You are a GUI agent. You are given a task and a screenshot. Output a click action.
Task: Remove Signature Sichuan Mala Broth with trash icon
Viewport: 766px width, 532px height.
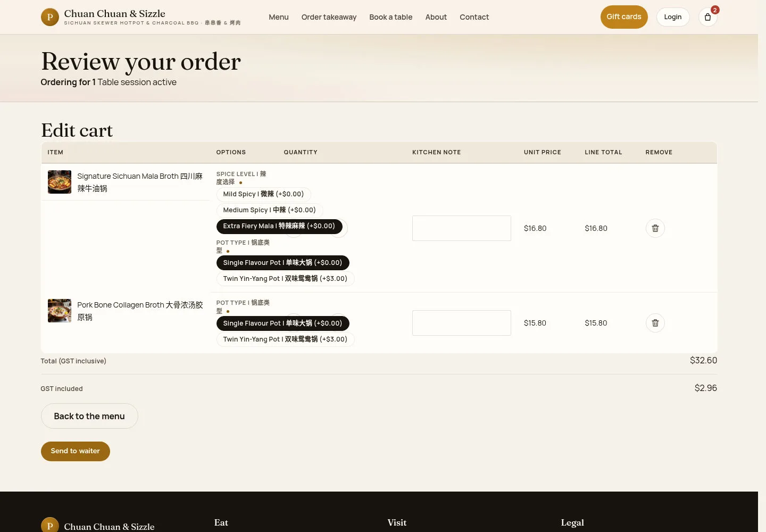[x=655, y=228]
